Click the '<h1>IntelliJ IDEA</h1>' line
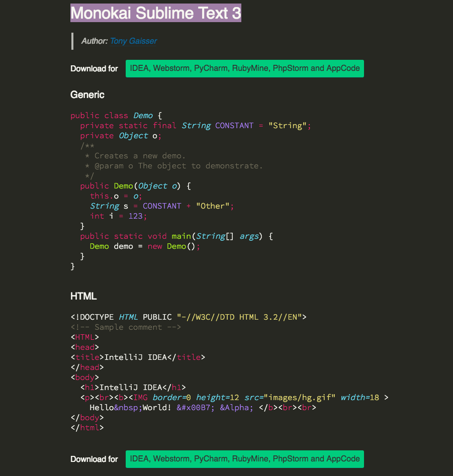The width and height of the screenshot is (453, 476). point(133,388)
